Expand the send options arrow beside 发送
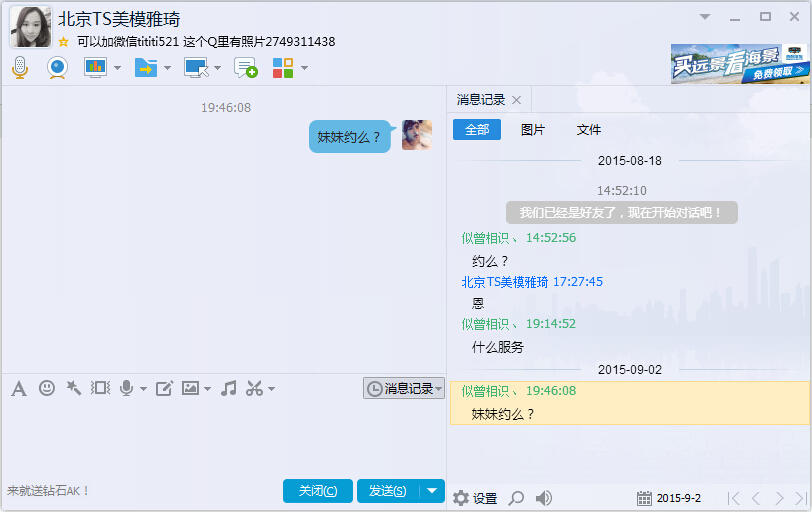 click(432, 491)
